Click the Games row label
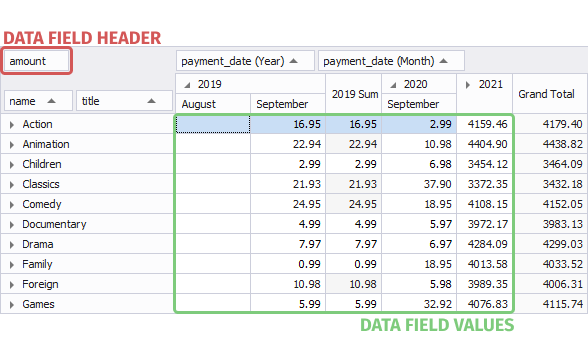This screenshot has height=360, width=588. coord(38,304)
